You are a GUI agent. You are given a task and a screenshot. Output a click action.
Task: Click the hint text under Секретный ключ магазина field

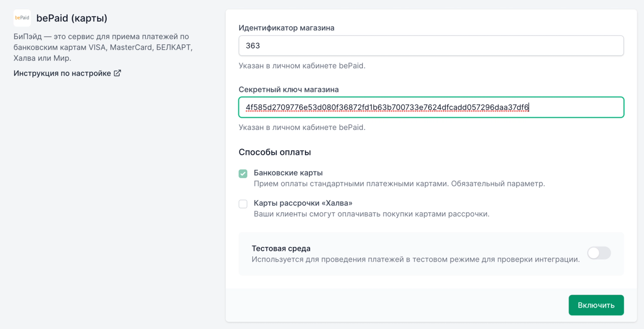coord(302,127)
